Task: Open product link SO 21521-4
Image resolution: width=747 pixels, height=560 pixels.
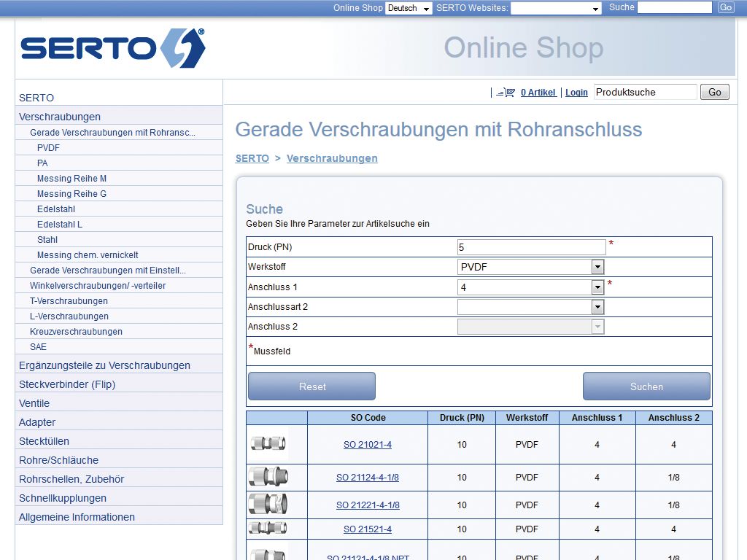Action: point(368,529)
